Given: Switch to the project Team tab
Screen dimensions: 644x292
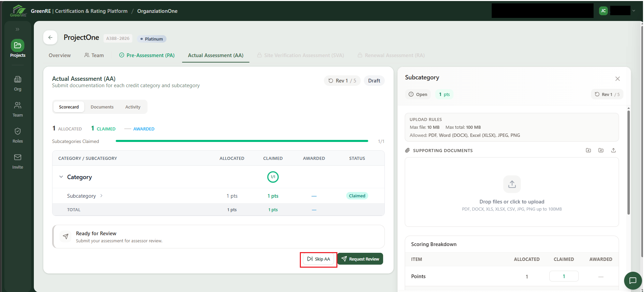Looking at the screenshot, I should (94, 55).
